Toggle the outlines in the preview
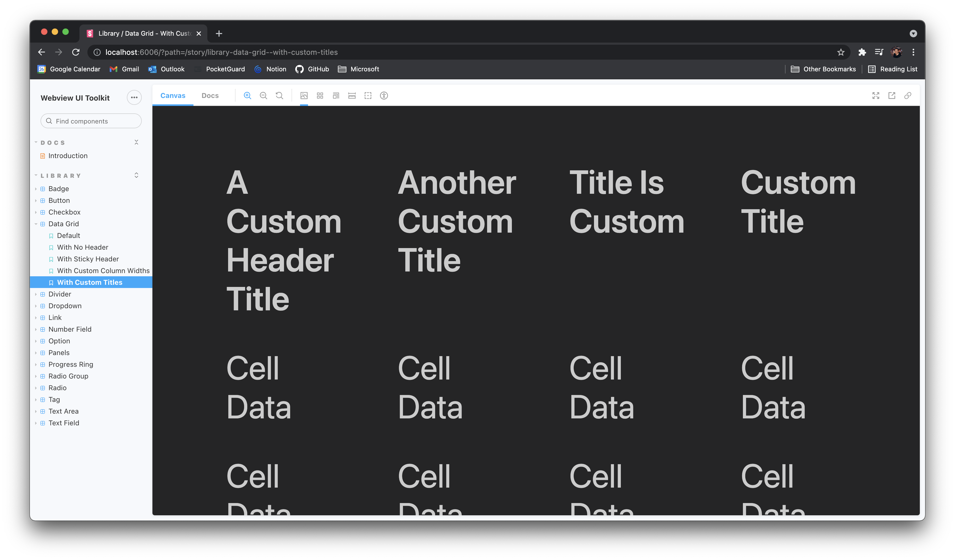This screenshot has height=560, width=955. tap(368, 95)
